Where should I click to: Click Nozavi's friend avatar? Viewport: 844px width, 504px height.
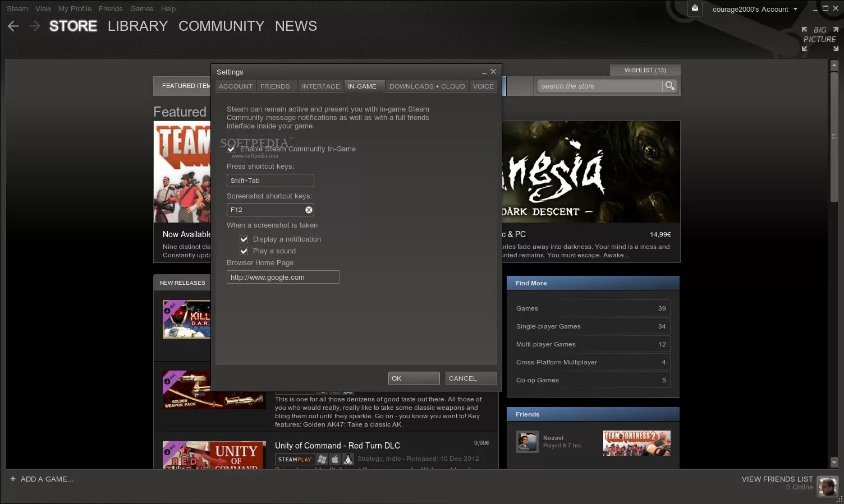(x=527, y=442)
